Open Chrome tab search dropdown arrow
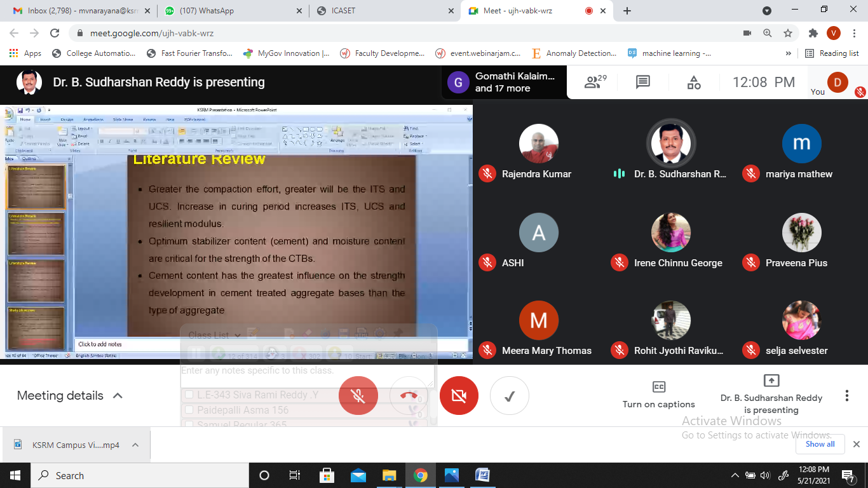Viewport: 868px width, 488px height. (767, 11)
